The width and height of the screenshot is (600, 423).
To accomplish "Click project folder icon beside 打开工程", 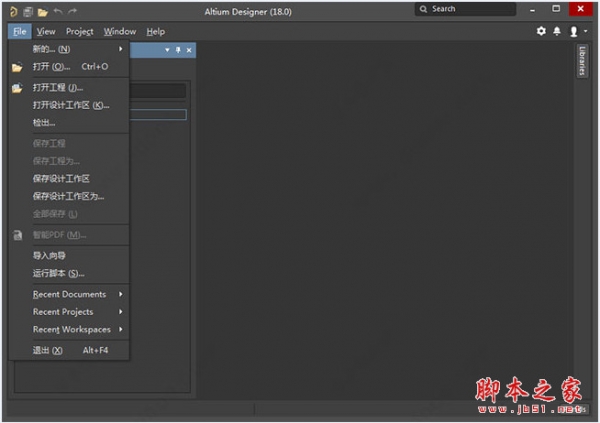I will [x=17, y=88].
